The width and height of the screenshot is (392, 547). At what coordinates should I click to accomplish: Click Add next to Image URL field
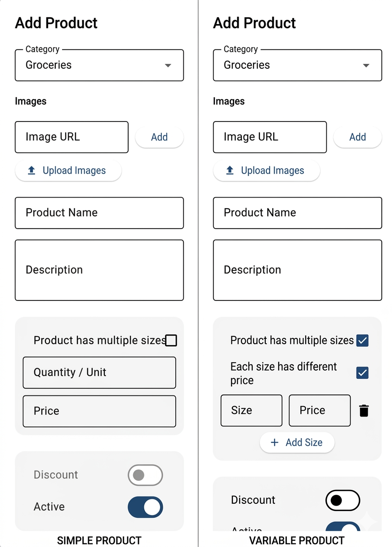[x=159, y=137]
